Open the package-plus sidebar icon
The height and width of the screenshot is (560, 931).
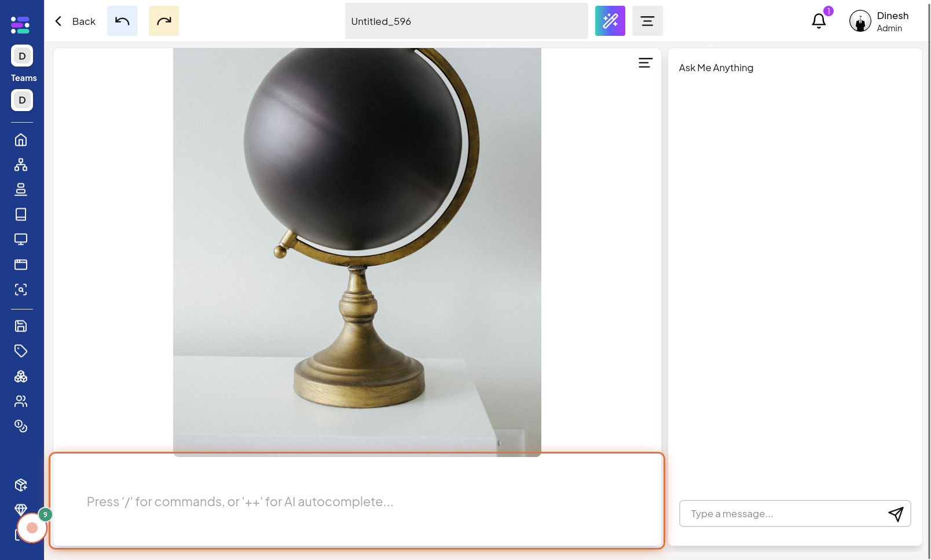point(21,485)
